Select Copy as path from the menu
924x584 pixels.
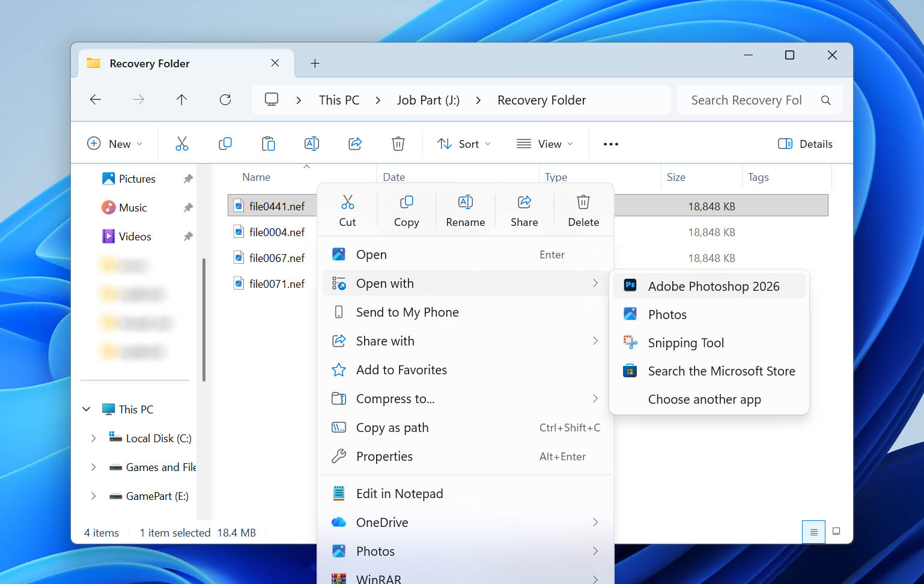coord(392,427)
